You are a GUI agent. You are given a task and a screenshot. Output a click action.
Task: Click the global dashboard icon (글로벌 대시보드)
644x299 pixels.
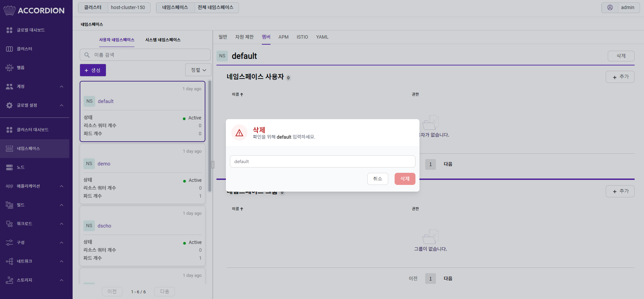tap(9, 30)
